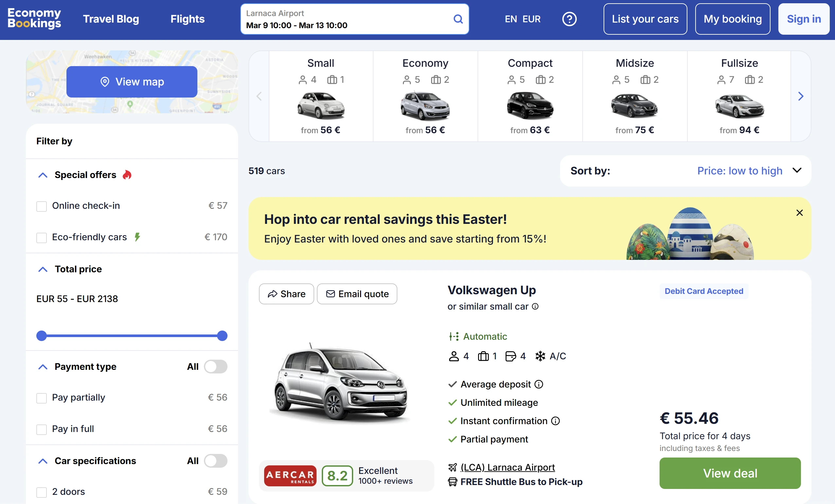Screen dimensions: 835x504
Task: Collapse the Special offers section
Action: (x=43, y=175)
